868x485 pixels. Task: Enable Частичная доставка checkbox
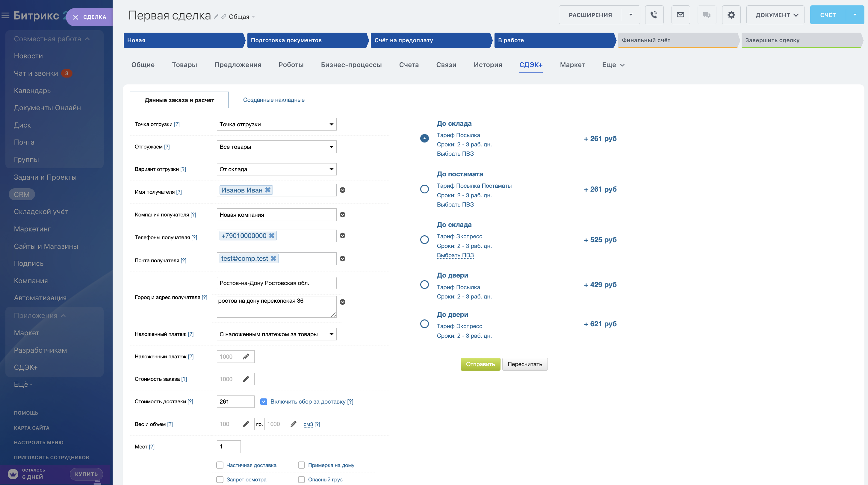[x=220, y=465]
